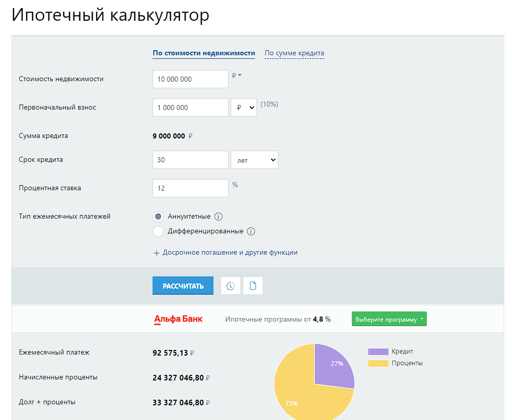Click the Начисленные проценты label
Screen dimensions: 512x420
[58, 377]
